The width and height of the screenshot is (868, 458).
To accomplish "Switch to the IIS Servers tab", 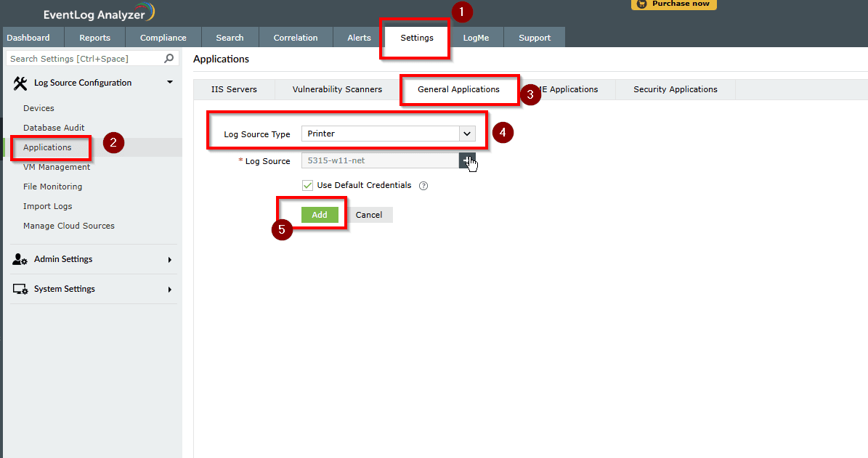I will (x=234, y=89).
